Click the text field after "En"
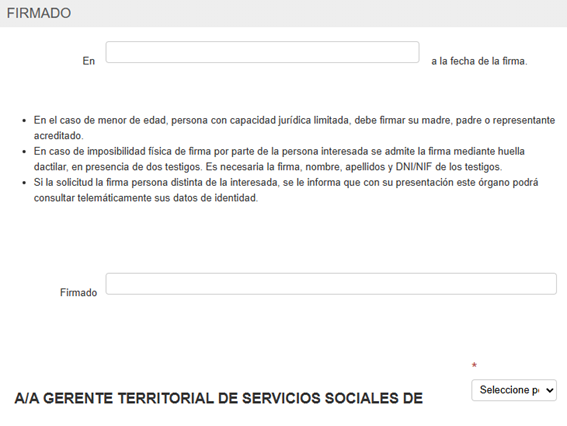Viewport: 567px width, 426px height. tap(263, 52)
